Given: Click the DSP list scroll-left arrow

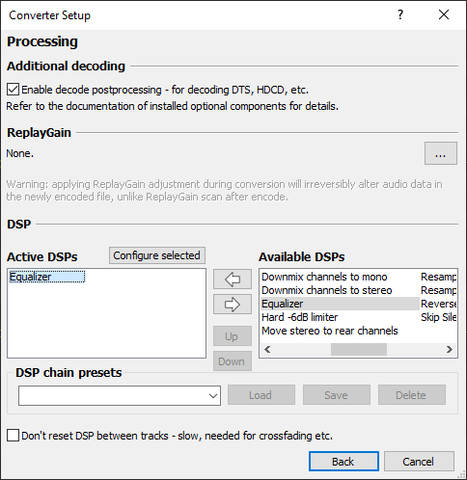Looking at the screenshot, I should point(267,349).
